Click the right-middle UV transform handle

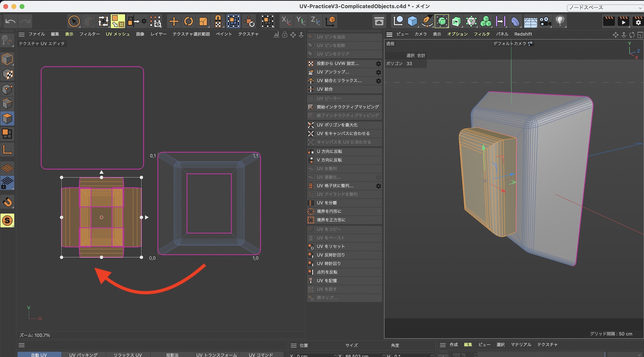click(x=141, y=217)
